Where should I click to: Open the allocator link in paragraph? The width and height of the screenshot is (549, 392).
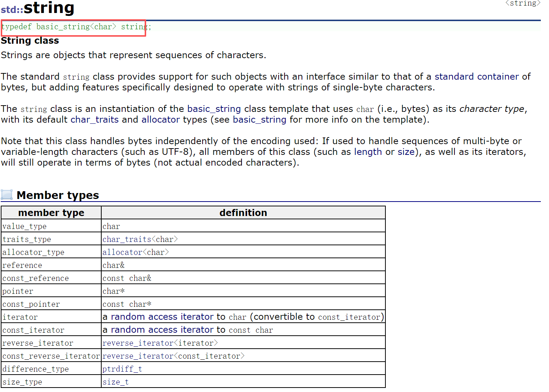161,120
